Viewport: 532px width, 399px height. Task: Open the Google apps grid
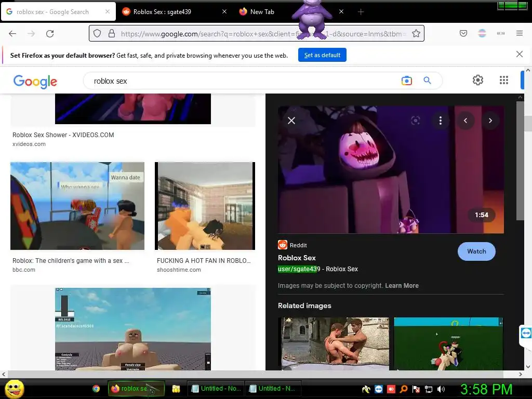click(x=504, y=80)
